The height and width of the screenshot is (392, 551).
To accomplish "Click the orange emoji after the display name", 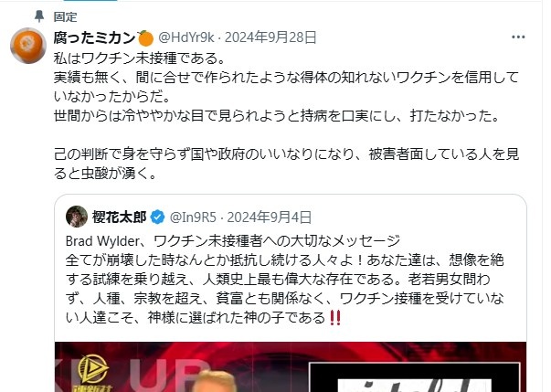I will [x=145, y=38].
